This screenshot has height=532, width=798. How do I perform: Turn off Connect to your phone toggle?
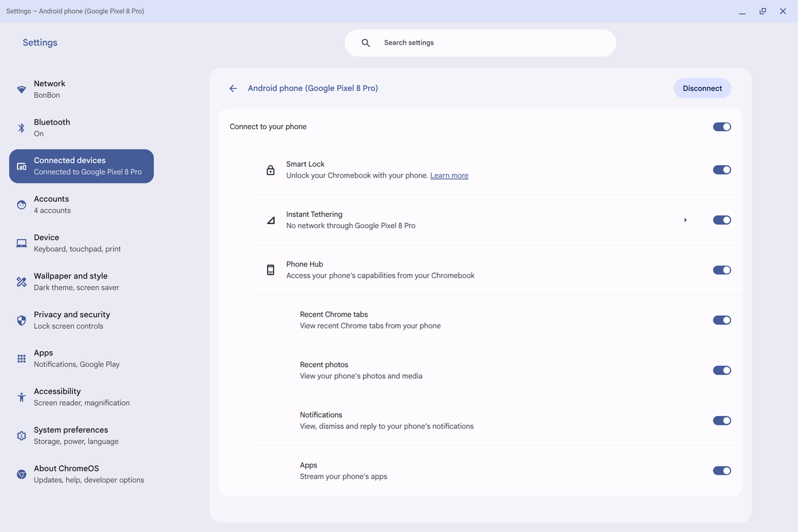[722, 127]
